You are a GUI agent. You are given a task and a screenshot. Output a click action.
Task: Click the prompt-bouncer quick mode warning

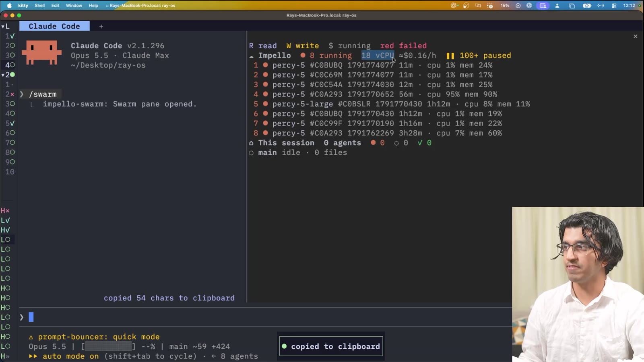pyautogui.click(x=94, y=337)
